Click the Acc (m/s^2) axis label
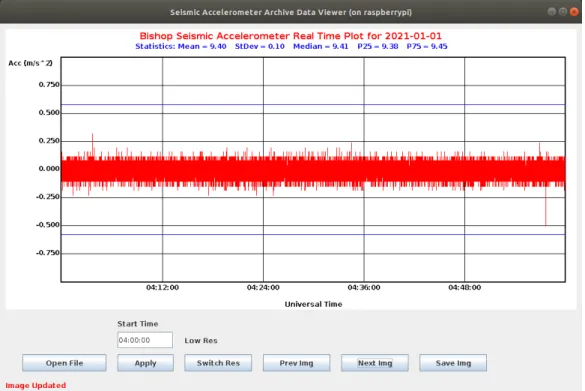585x391 pixels. (x=30, y=63)
